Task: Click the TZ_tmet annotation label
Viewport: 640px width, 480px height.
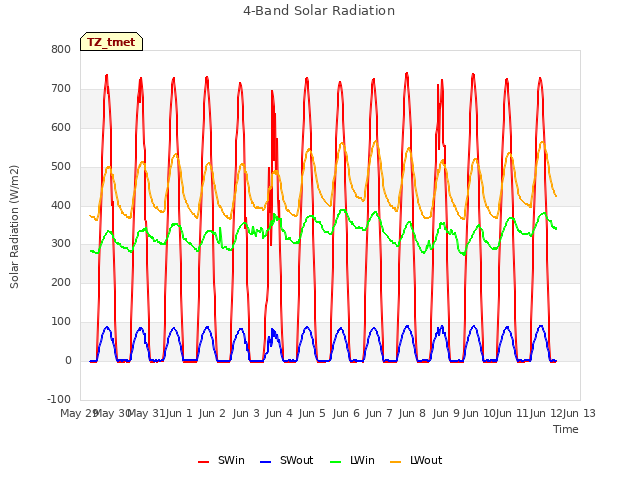Action: [x=111, y=42]
